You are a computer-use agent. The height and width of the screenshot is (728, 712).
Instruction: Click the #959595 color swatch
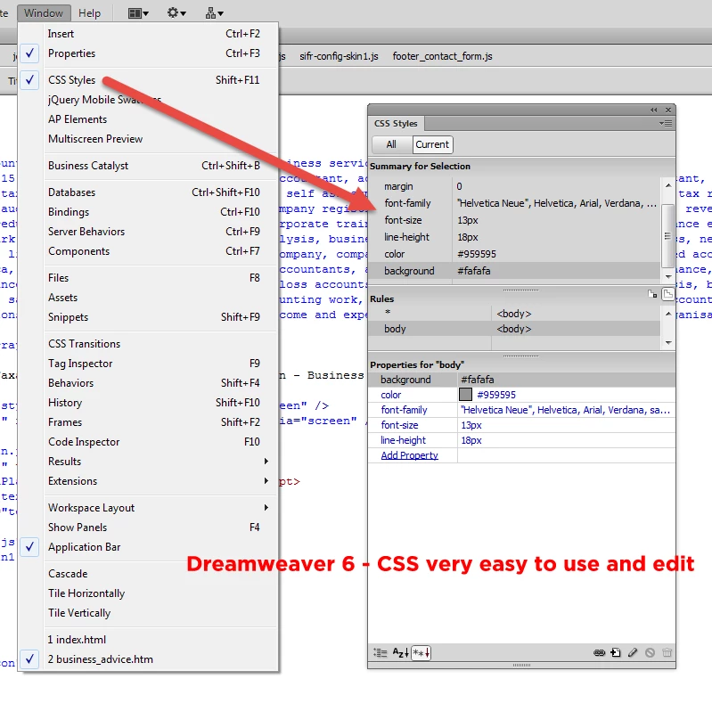[465, 395]
